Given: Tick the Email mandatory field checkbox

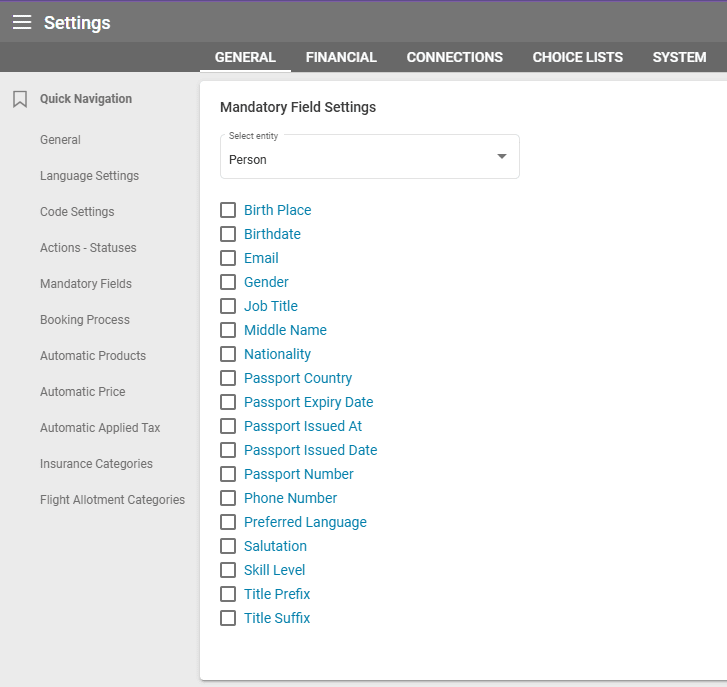Looking at the screenshot, I should click(x=228, y=258).
